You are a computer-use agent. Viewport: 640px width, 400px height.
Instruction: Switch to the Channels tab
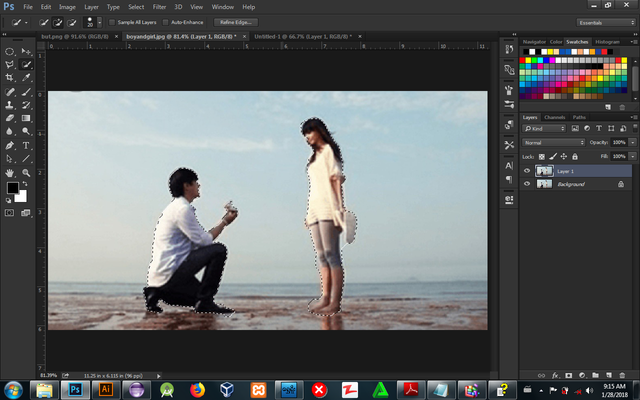pos(554,118)
